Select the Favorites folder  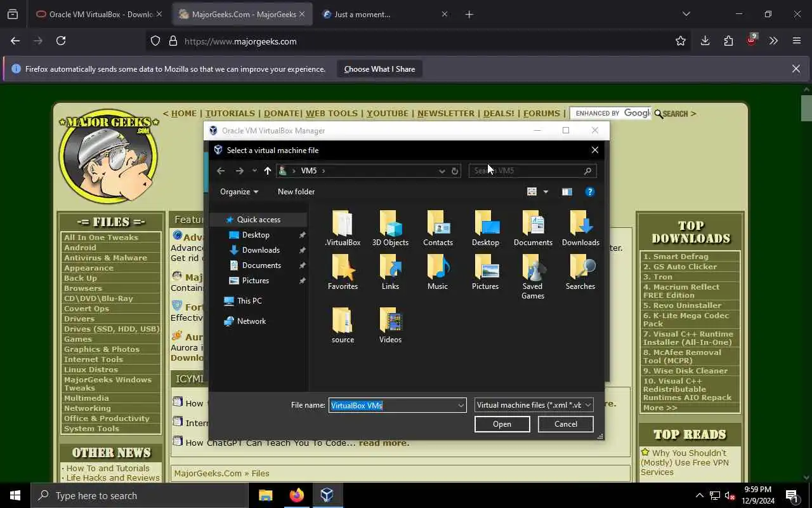click(x=343, y=272)
